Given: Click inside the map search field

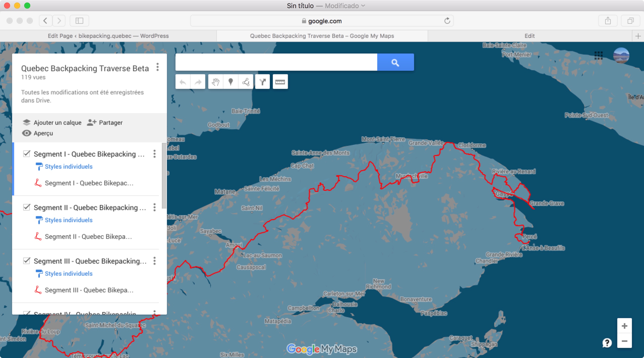Looking at the screenshot, I should [276, 62].
